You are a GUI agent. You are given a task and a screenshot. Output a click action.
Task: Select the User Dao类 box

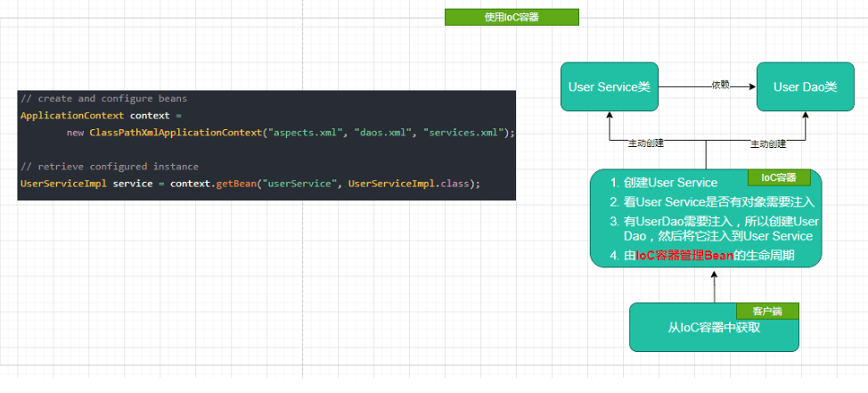(x=805, y=87)
